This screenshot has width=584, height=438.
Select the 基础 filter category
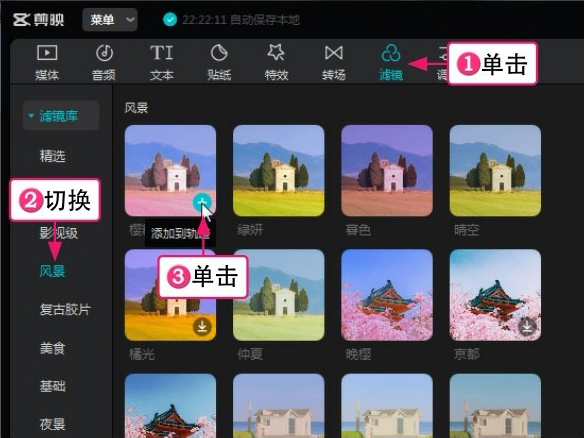pyautogui.click(x=53, y=386)
